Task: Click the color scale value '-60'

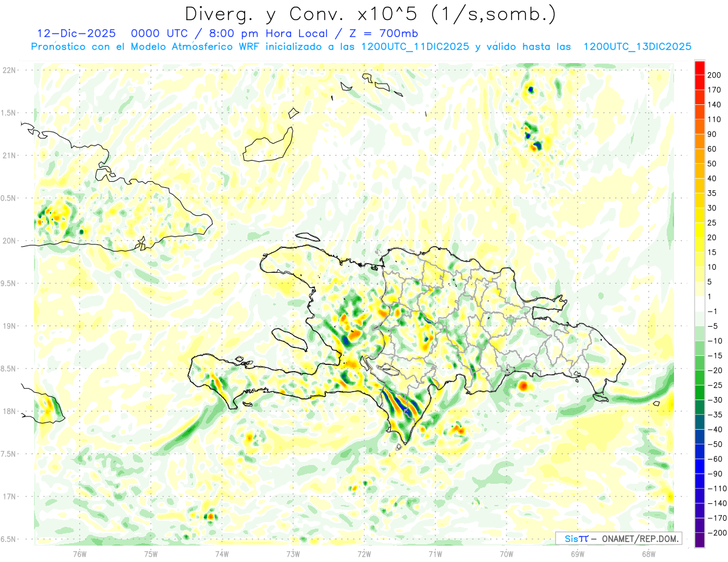Action: tap(715, 459)
